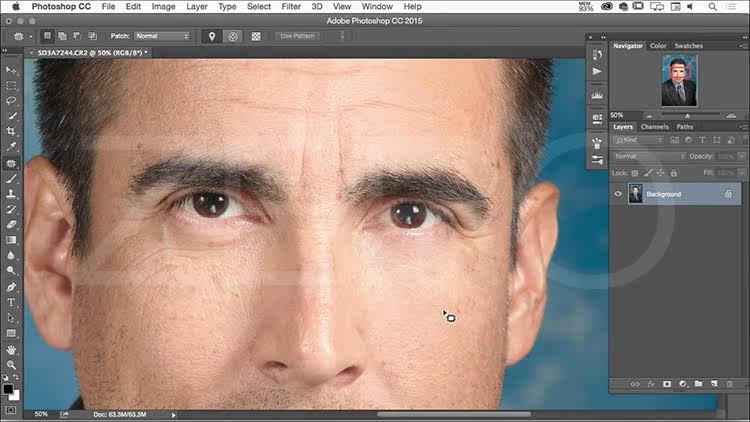Click the foreground color swatch
750x422 pixels.
8,389
